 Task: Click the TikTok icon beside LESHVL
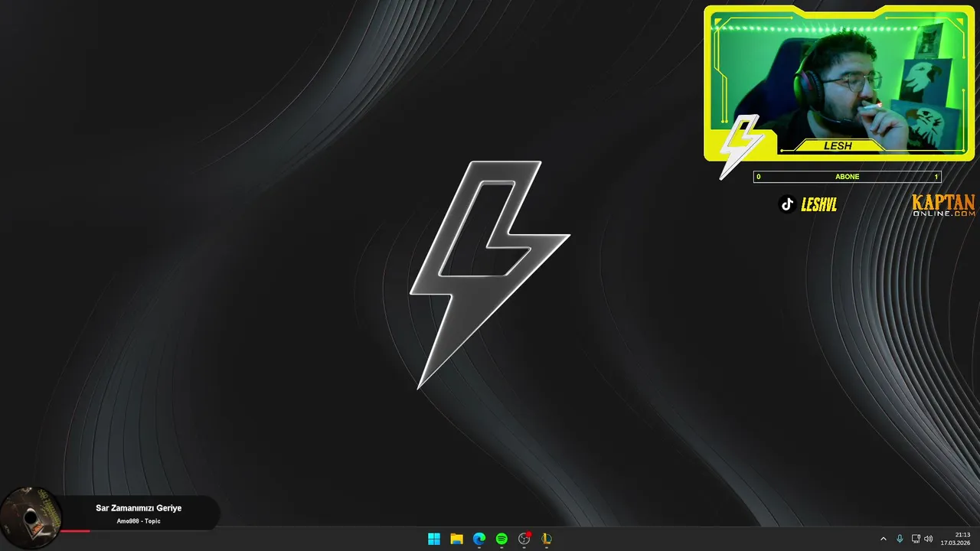tap(787, 204)
